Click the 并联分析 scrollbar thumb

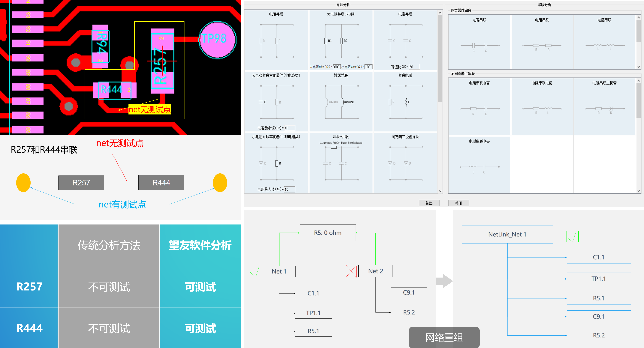pyautogui.click(x=440, y=58)
